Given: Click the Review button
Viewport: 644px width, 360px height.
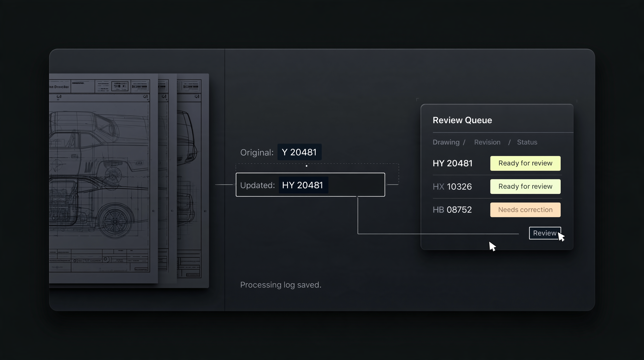Looking at the screenshot, I should tap(545, 233).
